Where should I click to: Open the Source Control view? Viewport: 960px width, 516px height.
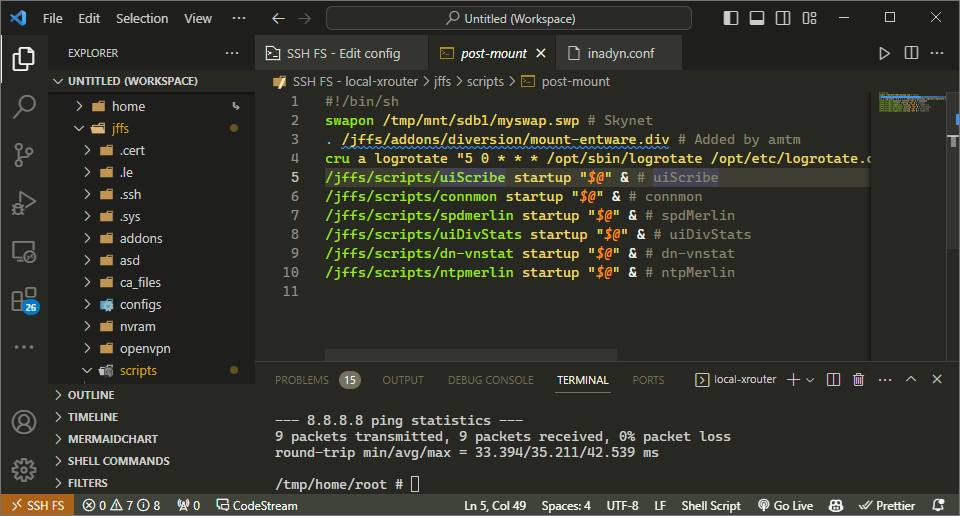pos(24,154)
